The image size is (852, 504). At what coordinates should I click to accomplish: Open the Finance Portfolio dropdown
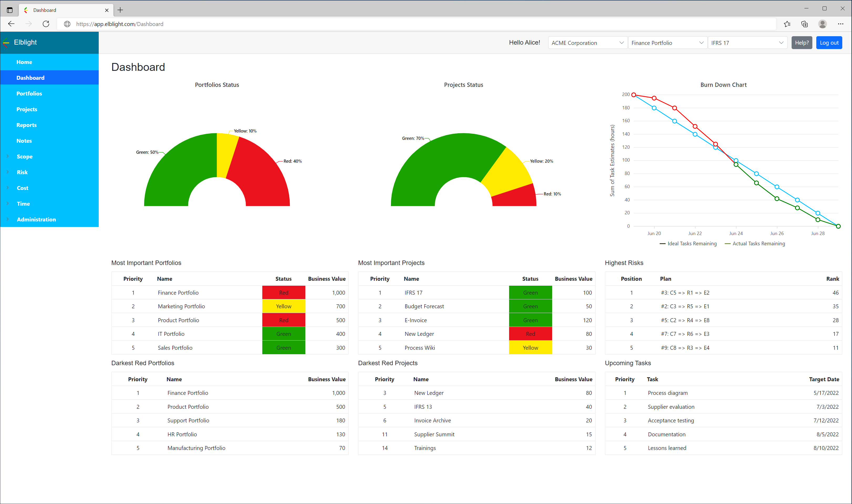[667, 43]
